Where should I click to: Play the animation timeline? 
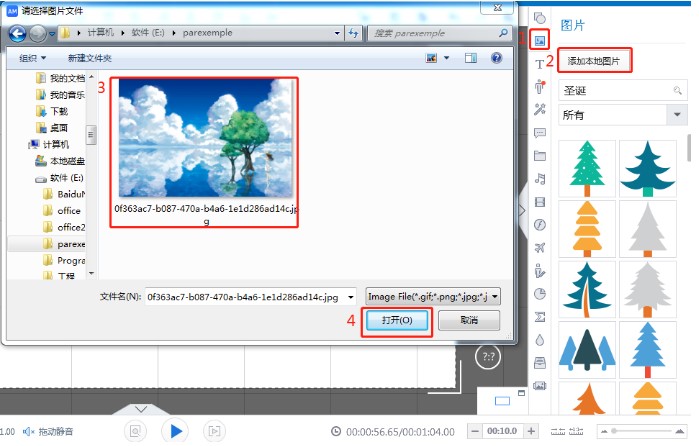point(175,431)
